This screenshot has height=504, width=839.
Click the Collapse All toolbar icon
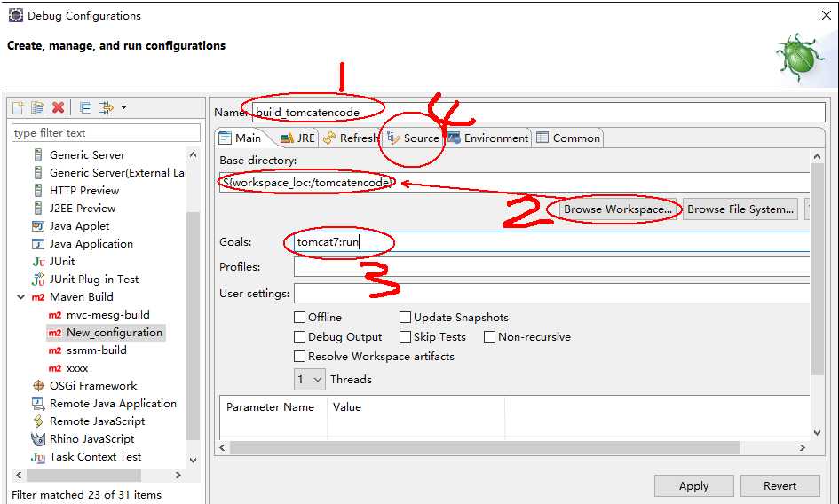click(85, 107)
